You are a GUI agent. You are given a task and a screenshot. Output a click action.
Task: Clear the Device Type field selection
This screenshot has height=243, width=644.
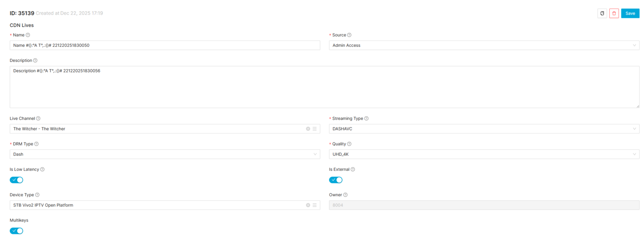(308, 205)
